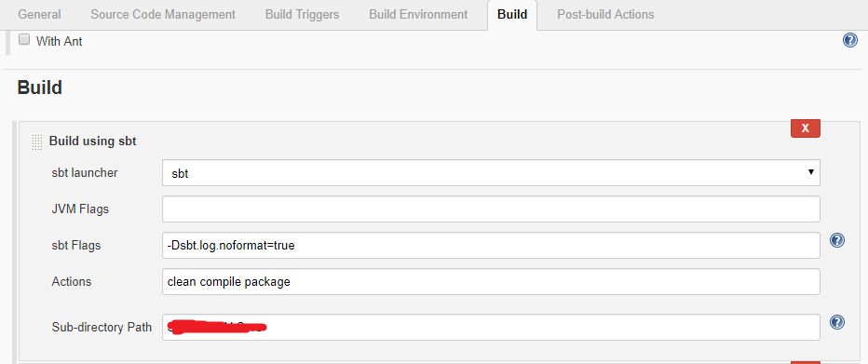Focus the JVM Flags input field
The image size is (868, 364).
pos(491,209)
